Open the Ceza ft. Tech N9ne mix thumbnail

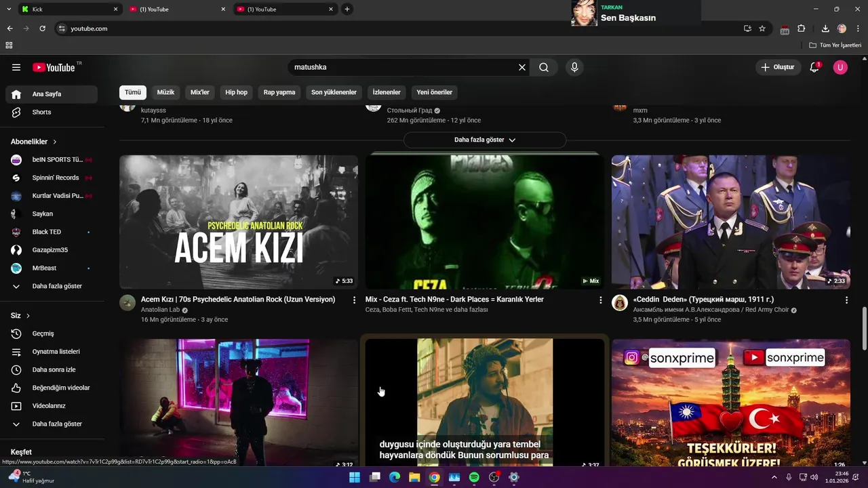click(x=485, y=222)
